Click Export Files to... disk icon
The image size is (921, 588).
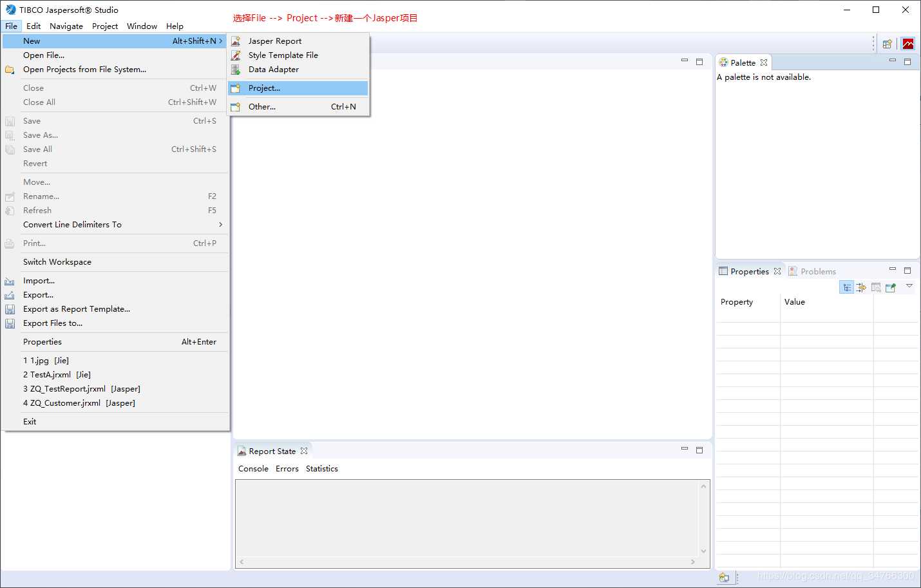pos(10,324)
